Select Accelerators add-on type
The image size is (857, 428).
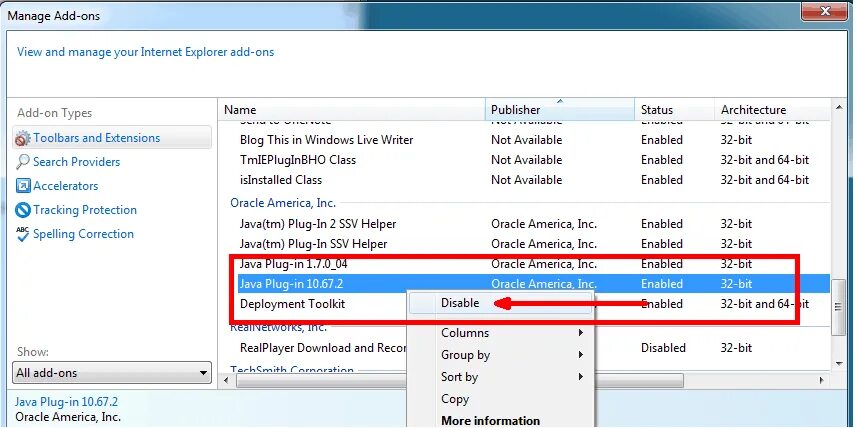66,186
